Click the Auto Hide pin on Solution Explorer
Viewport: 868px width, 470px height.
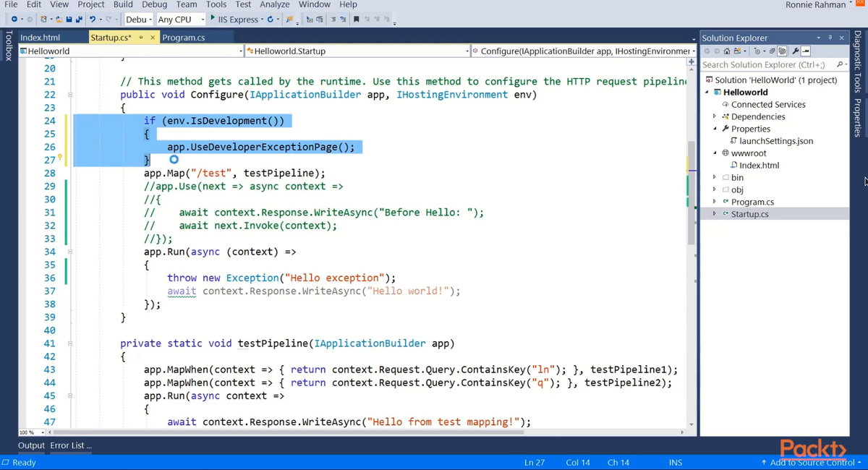point(830,38)
